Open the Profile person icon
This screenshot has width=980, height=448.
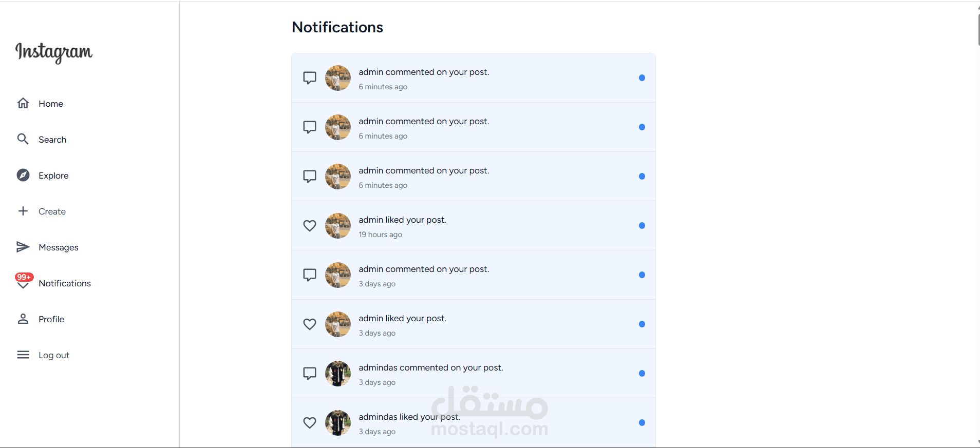click(x=23, y=319)
